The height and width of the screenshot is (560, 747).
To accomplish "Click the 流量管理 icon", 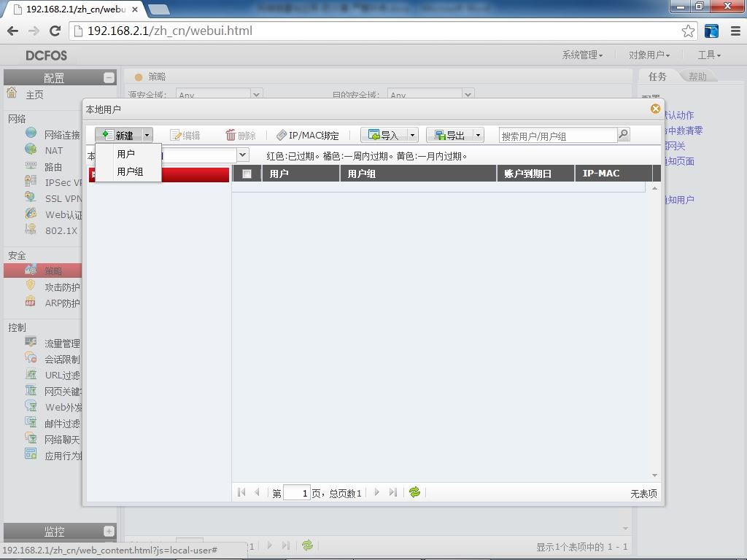I will (x=31, y=341).
